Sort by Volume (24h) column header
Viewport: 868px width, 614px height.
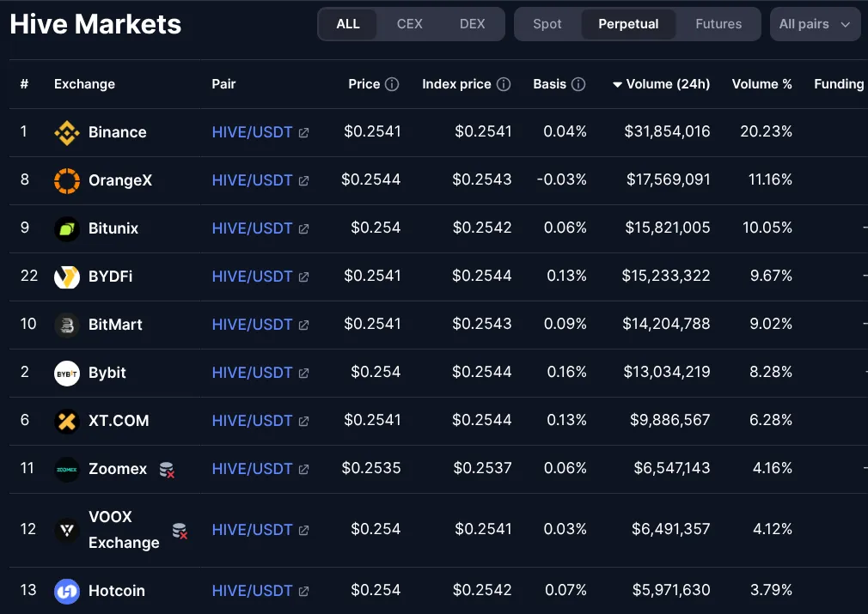tap(662, 84)
